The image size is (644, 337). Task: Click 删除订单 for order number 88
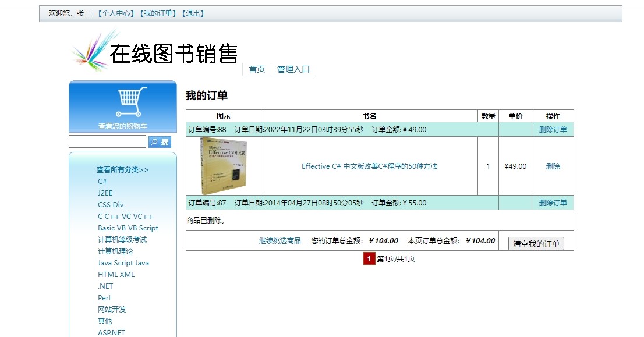[x=553, y=129]
